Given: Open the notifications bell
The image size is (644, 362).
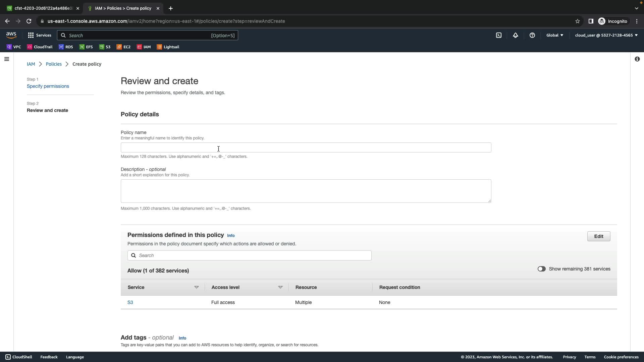Looking at the screenshot, I should [x=516, y=35].
